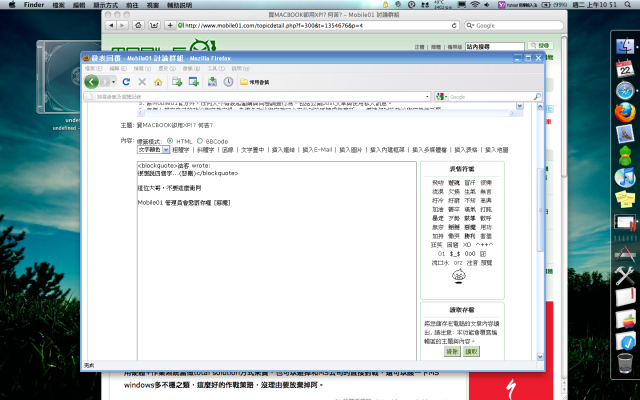Open Safari from the Dock
The width and height of the screenshot is (640, 400).
click(x=625, y=90)
